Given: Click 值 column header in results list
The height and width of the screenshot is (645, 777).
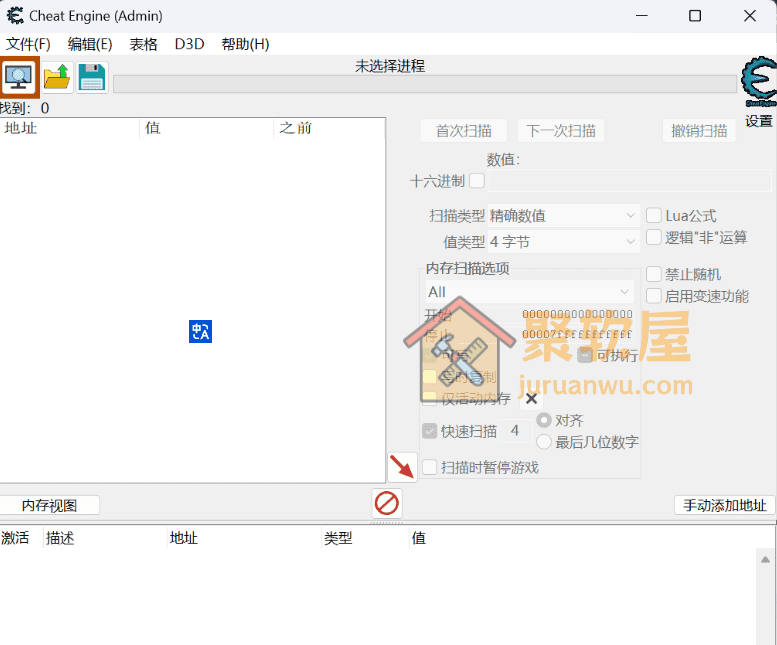Looking at the screenshot, I should (x=207, y=128).
